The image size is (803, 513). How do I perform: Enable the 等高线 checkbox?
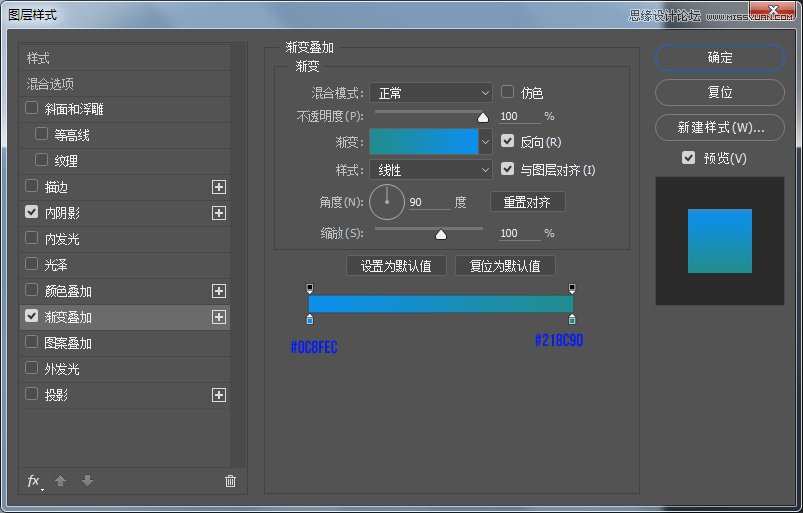41,134
